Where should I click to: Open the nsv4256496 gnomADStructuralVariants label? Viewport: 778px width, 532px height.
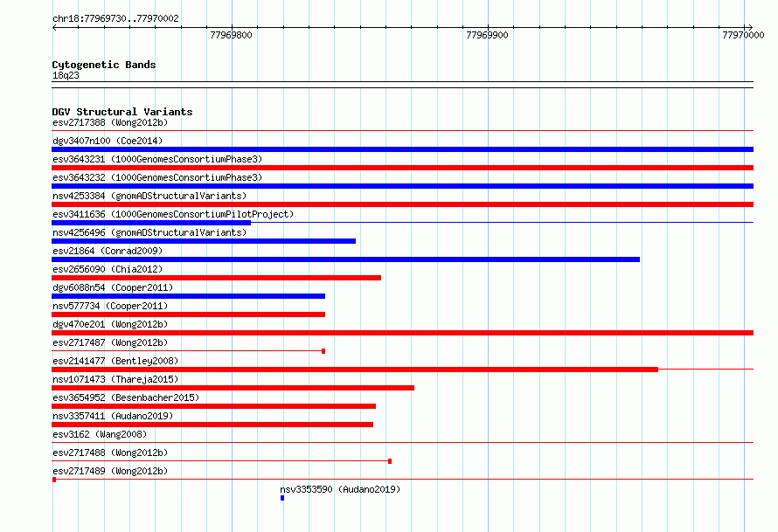[x=149, y=232]
